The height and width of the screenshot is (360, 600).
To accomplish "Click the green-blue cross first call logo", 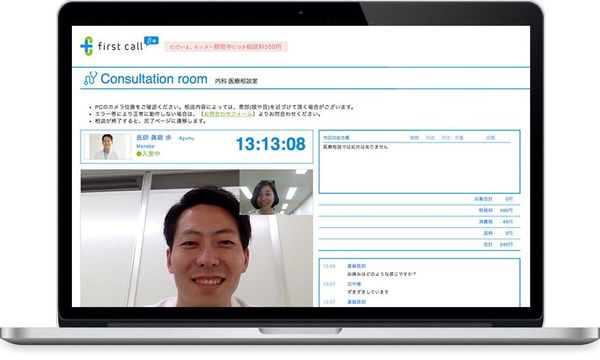I will click(87, 46).
